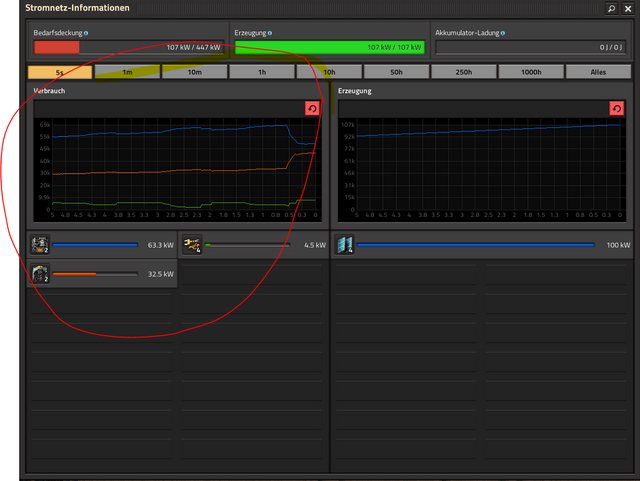The image size is (640, 481).
Task: Switch to the 10m time range
Action: (x=195, y=72)
